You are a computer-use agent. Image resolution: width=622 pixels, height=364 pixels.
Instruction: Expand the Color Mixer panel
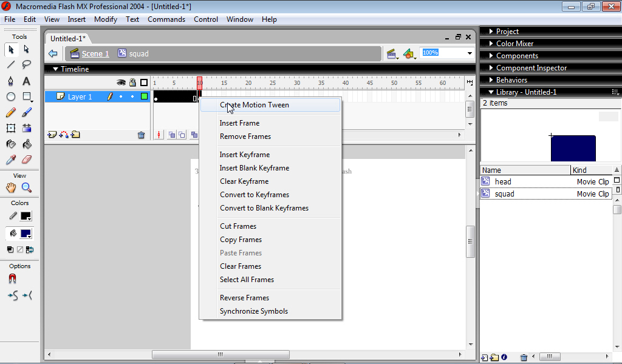491,44
